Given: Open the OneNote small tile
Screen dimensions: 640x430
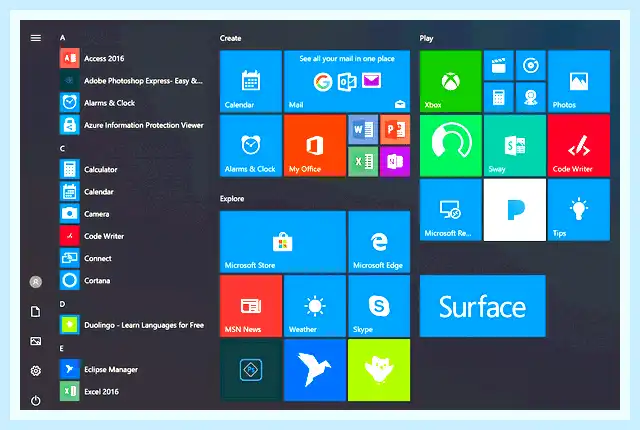Looking at the screenshot, I should tap(395, 162).
